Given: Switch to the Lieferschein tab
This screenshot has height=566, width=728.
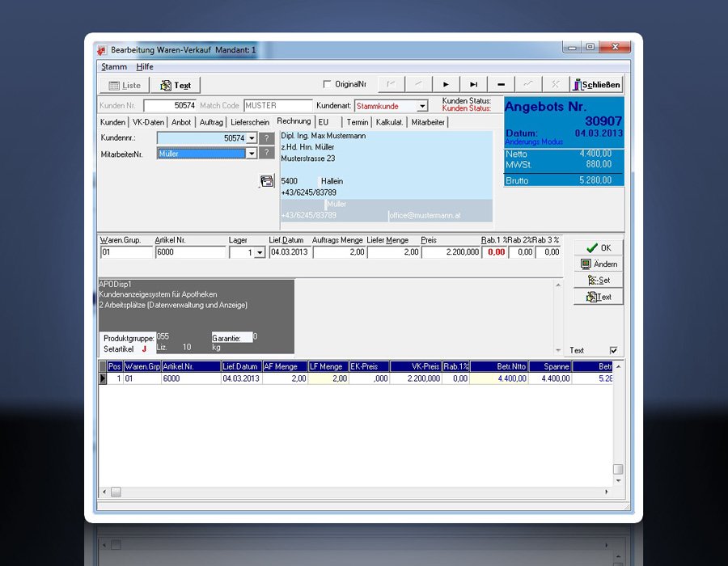Looking at the screenshot, I should point(250,122).
